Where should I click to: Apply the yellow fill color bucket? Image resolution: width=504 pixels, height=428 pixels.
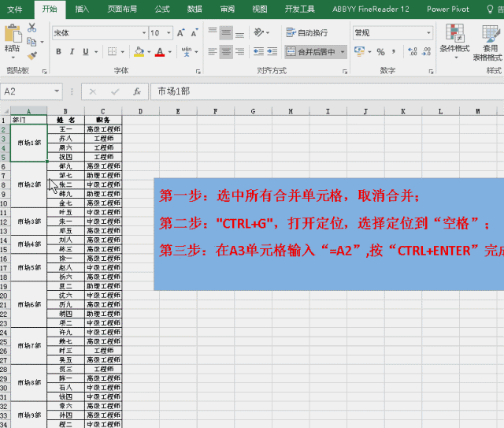[x=139, y=51]
